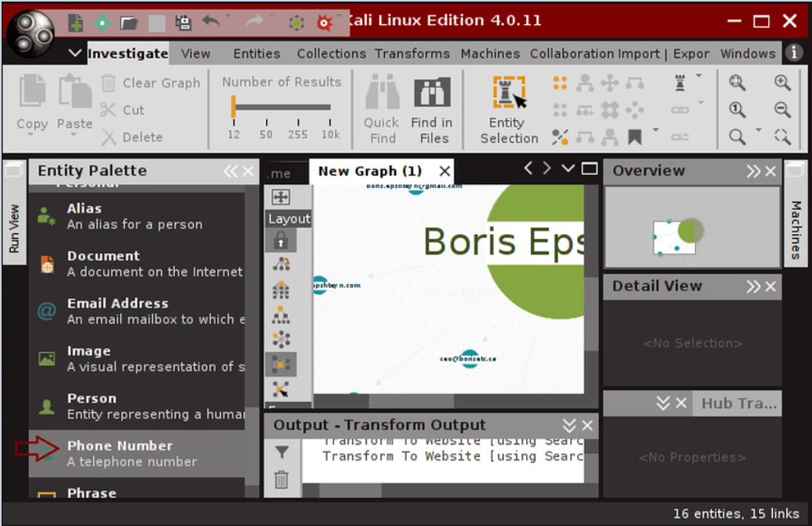Image resolution: width=812 pixels, height=526 pixels.
Task: Open the Investigate ribbon tab
Action: tap(128, 53)
